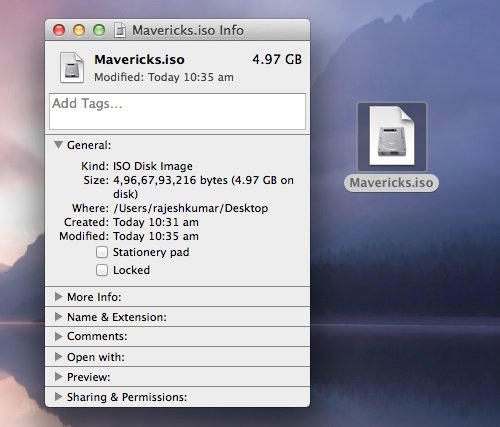Click the 4.97 GB size in header

coord(277,60)
